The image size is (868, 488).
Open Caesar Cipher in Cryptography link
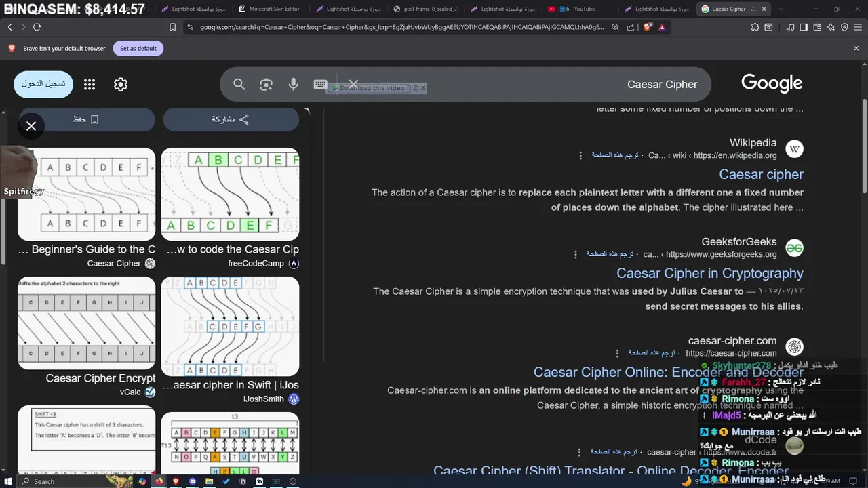pyautogui.click(x=710, y=273)
